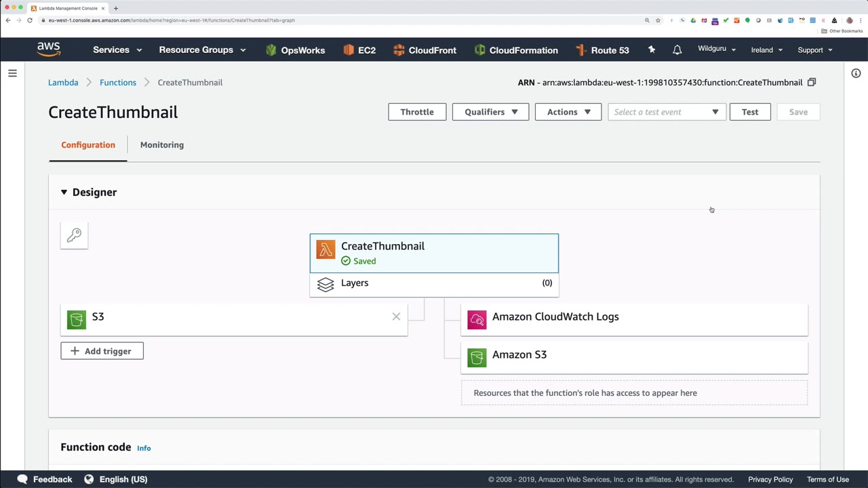The width and height of the screenshot is (868, 488).
Task: Click the 'Amazon CloudWatch Logs' label
Action: coord(555,317)
